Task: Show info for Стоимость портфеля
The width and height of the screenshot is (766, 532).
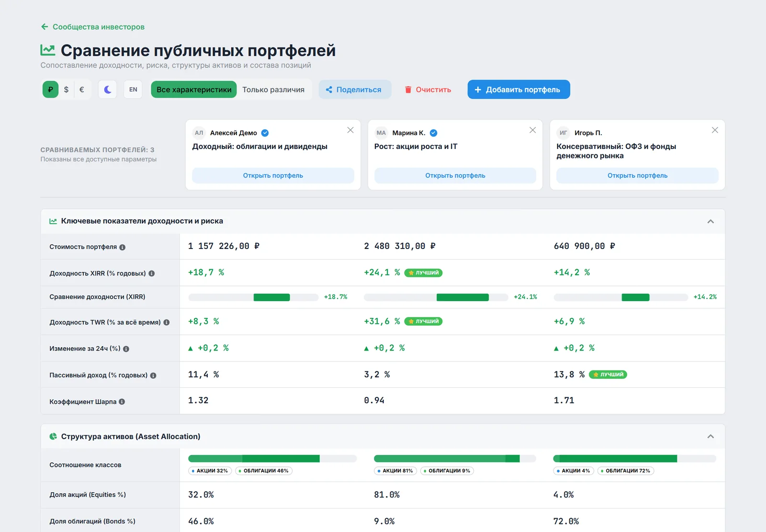Action: click(123, 247)
